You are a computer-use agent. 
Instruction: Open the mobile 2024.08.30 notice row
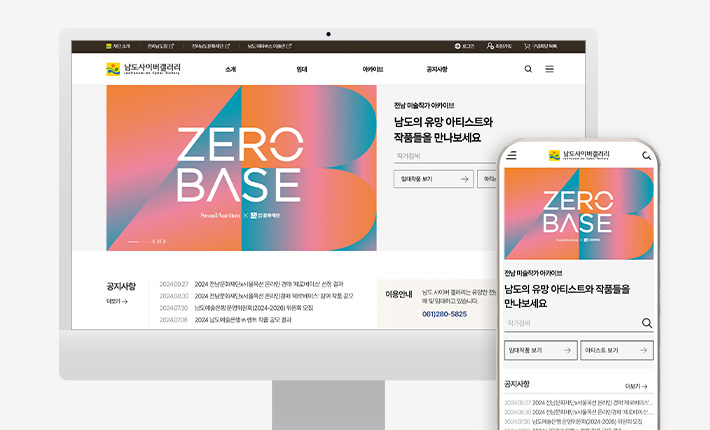coord(579,412)
